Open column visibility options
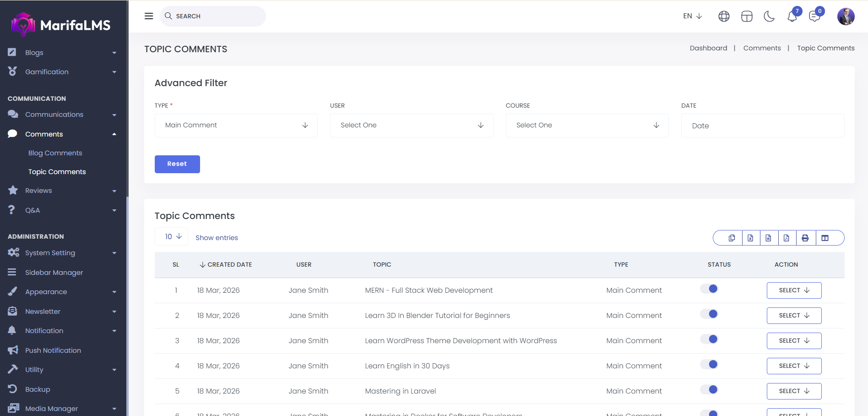Viewport: 868px width, 416px height. (x=825, y=238)
